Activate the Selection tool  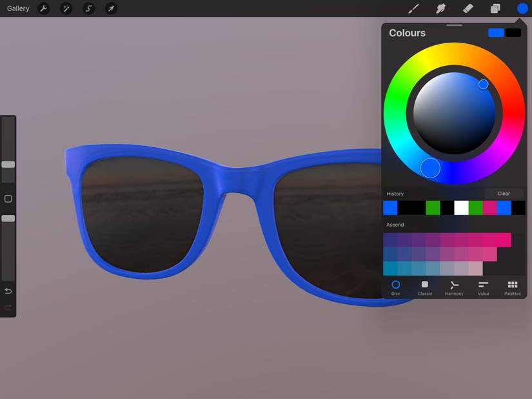pos(89,8)
